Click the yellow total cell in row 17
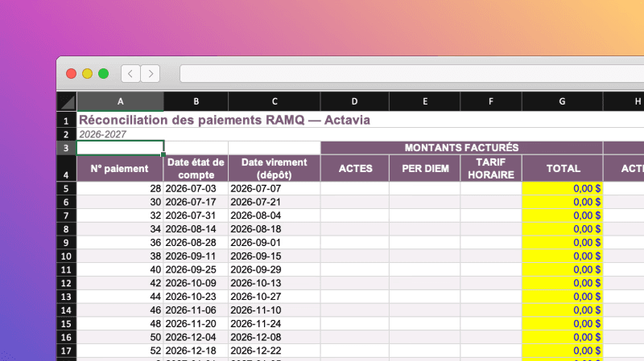This screenshot has height=361, width=644. pyautogui.click(x=562, y=351)
